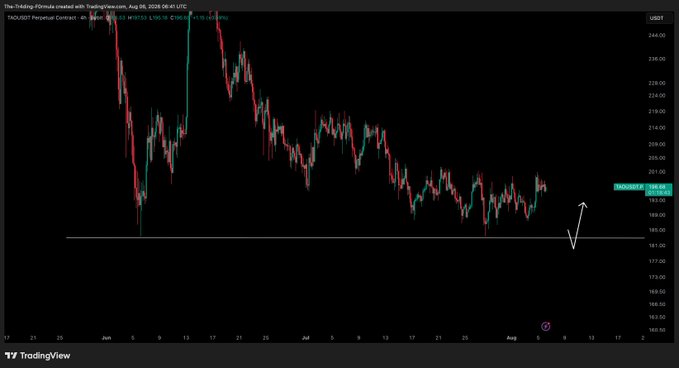Click the 228.00 price axis label
The width and height of the screenshot is (679, 368).
[x=656, y=83]
